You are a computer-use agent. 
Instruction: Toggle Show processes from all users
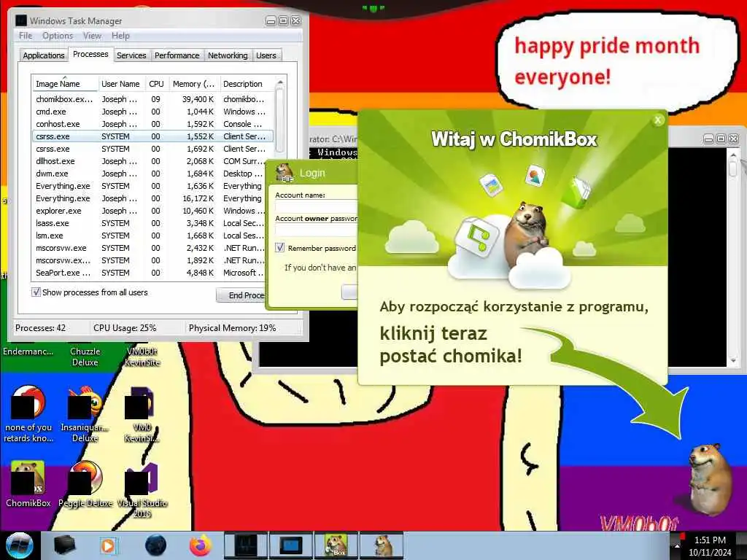(x=36, y=292)
